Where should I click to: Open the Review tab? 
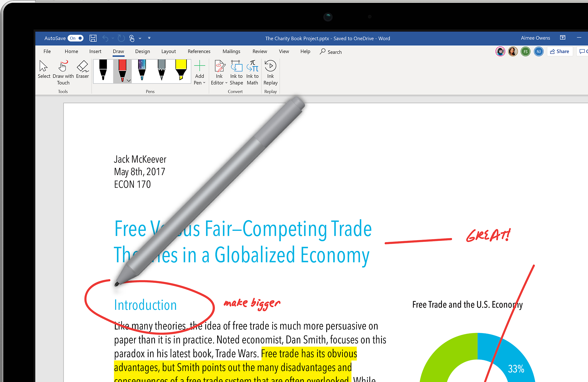(x=260, y=51)
